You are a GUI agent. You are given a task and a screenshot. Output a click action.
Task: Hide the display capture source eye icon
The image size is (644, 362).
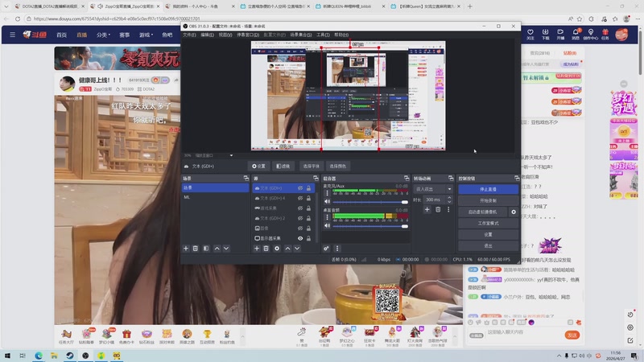[x=300, y=238]
